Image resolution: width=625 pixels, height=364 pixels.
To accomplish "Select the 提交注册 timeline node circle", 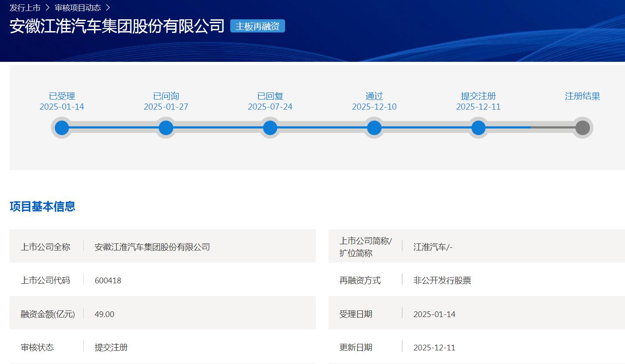I will pos(479,128).
